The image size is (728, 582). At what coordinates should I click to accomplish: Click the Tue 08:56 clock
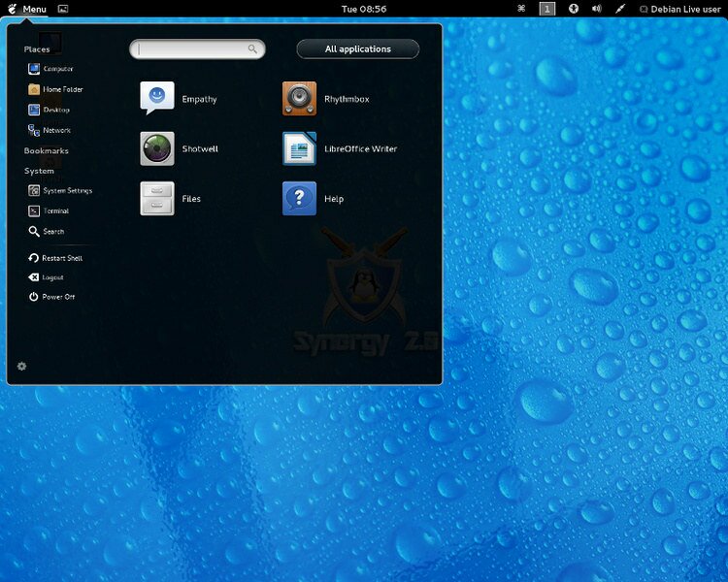[364, 9]
